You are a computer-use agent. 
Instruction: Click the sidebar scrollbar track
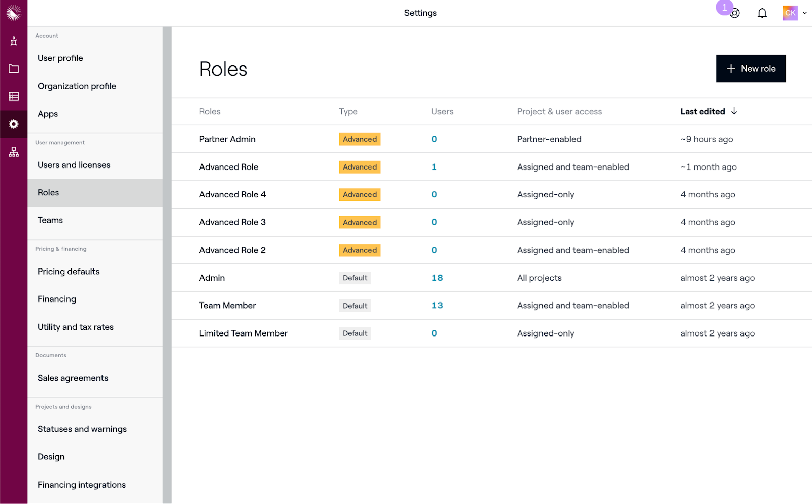pyautogui.click(x=167, y=254)
